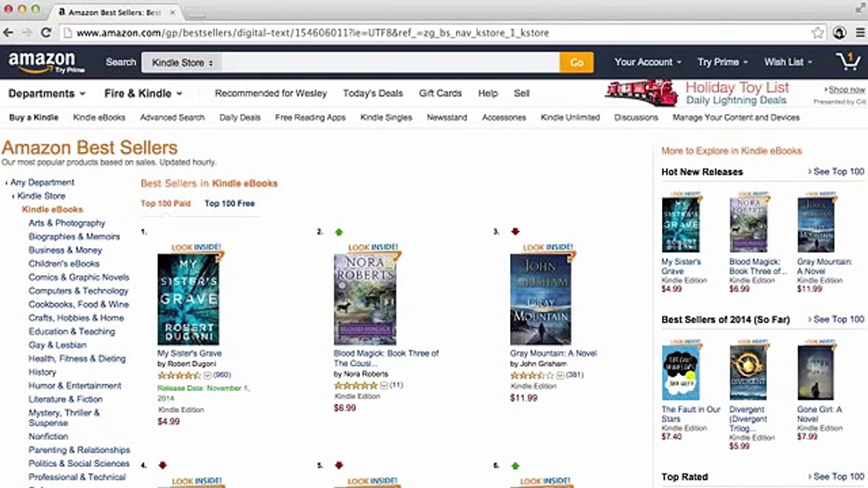Open the Try Prime dropdown
Image resolution: width=868 pixels, height=488 pixels.
click(722, 62)
